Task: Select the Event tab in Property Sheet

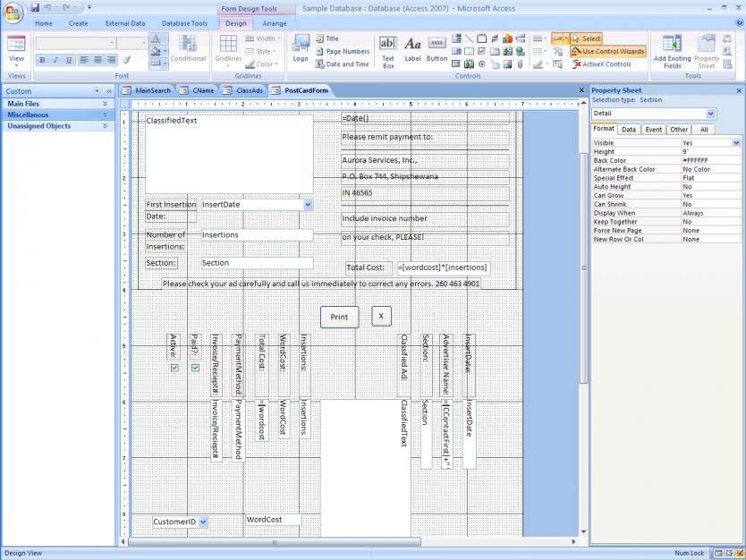Action: [x=653, y=130]
